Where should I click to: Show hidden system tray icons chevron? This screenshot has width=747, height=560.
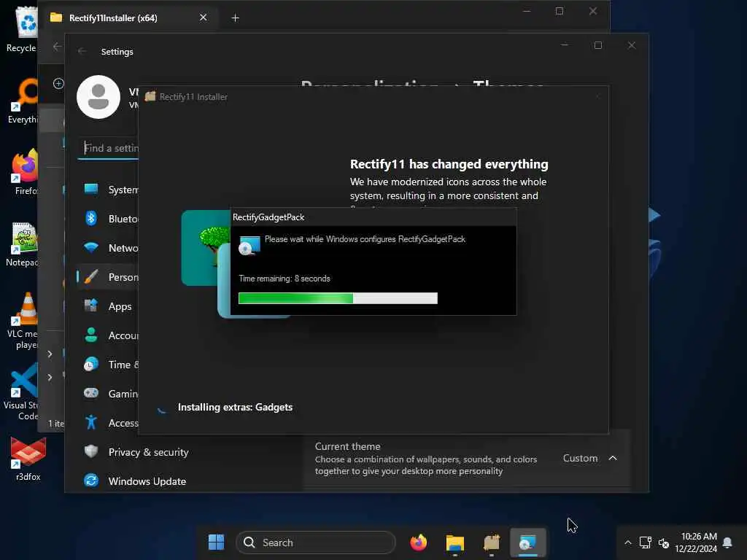coord(628,542)
